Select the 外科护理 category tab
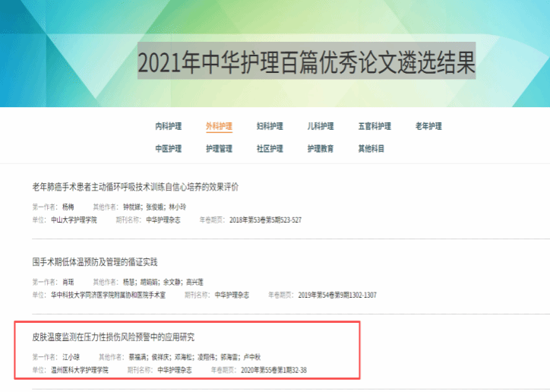This screenshot has height=392, width=550. (219, 126)
